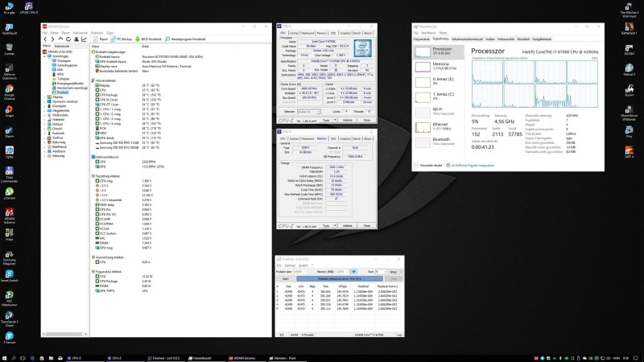Image resolution: width=644 pixels, height=362 pixels.
Task: Open Uplay desktop icon
Action: [x=9, y=152]
